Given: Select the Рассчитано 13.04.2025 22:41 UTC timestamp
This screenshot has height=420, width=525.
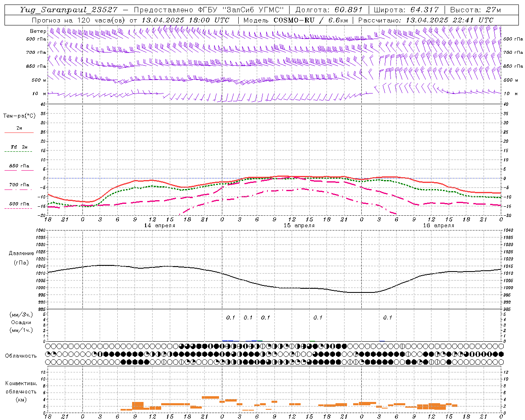Looking at the screenshot, I should tap(426, 20).
